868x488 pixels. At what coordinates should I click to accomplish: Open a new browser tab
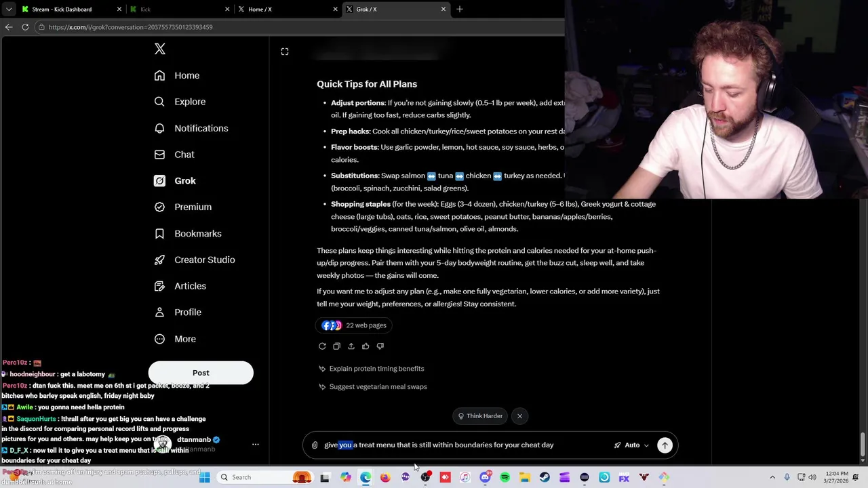[x=460, y=9]
